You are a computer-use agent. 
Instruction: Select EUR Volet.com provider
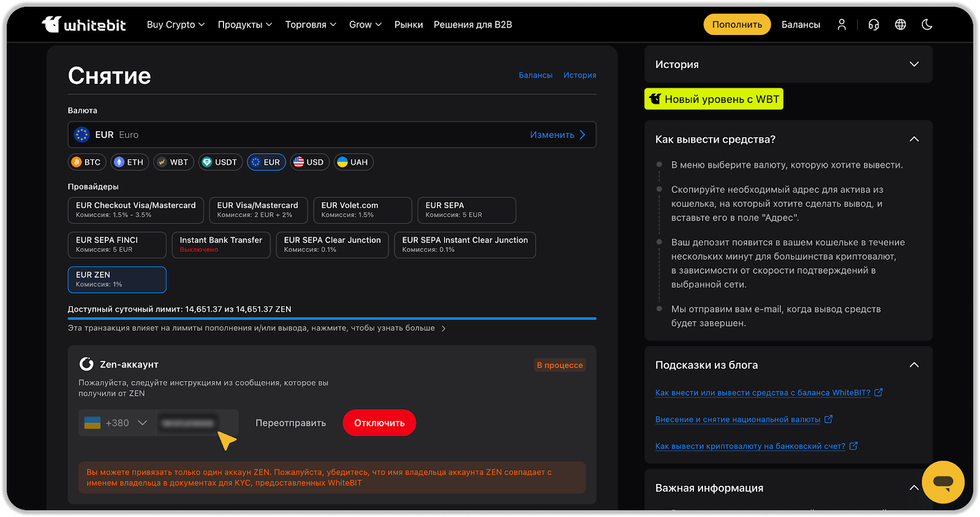tap(362, 210)
